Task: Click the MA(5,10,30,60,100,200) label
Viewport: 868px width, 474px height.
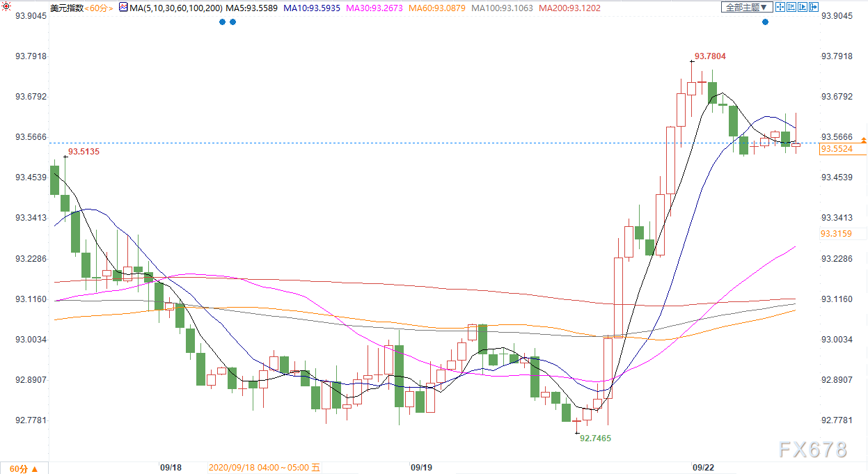Action: pyautogui.click(x=176, y=8)
